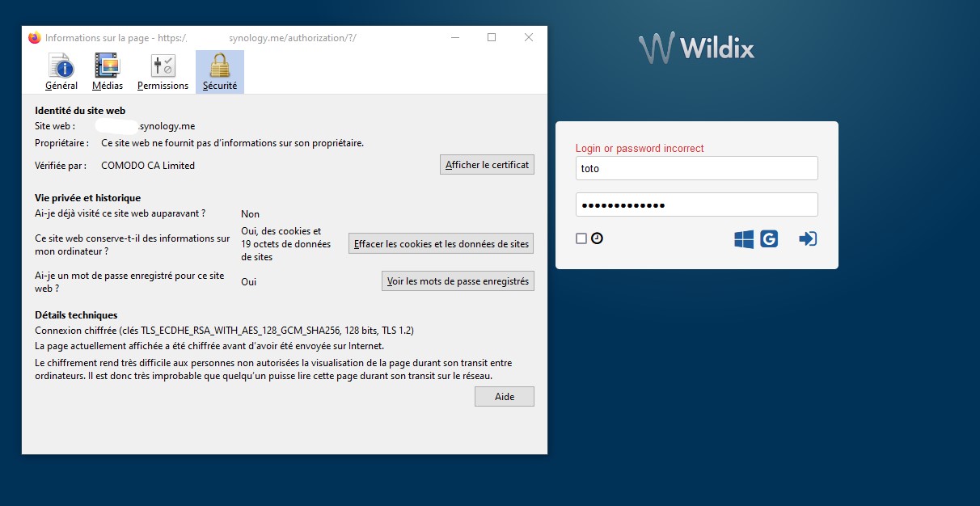Click the 'Oui' answer in the saved password row
980x506 pixels.
pos(249,282)
